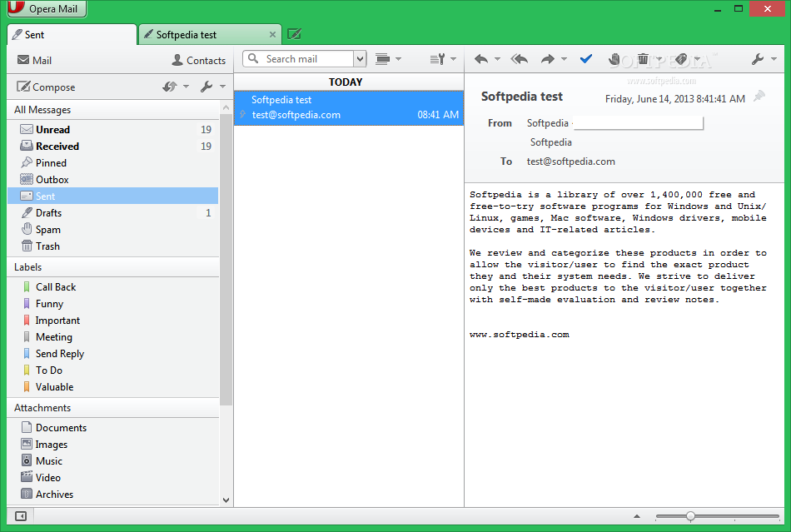Open the Drafts folder
Viewport: 791px width, 532px height.
113,213
